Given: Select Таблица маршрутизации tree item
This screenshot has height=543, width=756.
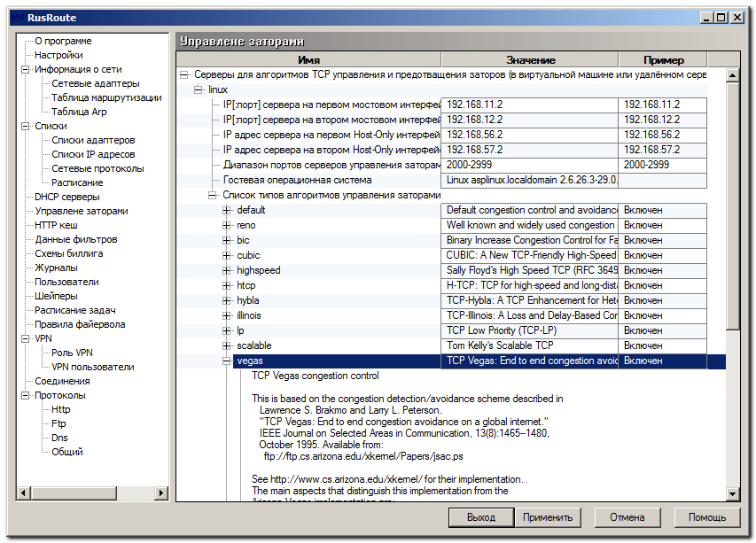Looking at the screenshot, I should [x=106, y=97].
